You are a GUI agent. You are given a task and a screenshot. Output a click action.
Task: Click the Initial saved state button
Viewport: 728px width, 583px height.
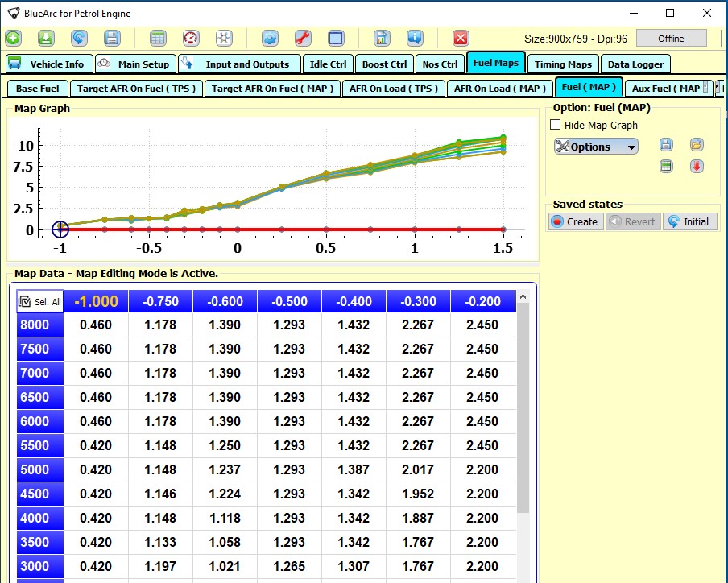click(x=689, y=221)
